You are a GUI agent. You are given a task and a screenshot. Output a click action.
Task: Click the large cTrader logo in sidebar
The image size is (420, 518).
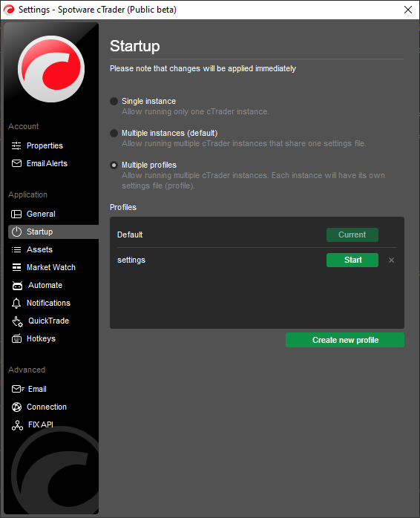(x=51, y=69)
